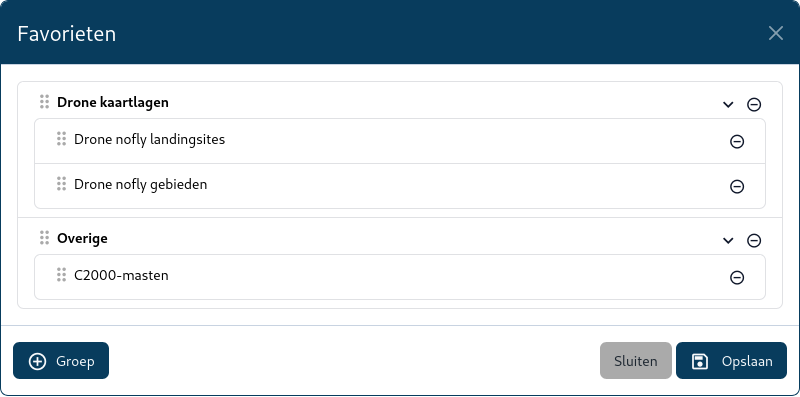
Task: Click drag handle beside Drone nofly landingsites
Action: (x=62, y=138)
